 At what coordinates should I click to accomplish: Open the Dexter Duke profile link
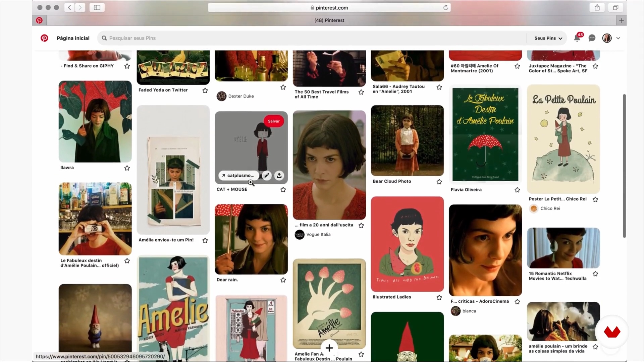[x=235, y=96]
